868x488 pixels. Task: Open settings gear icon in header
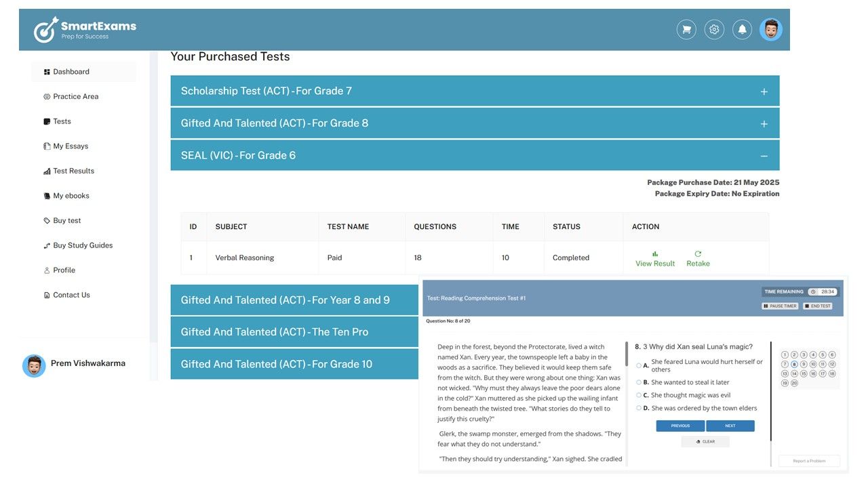713,30
